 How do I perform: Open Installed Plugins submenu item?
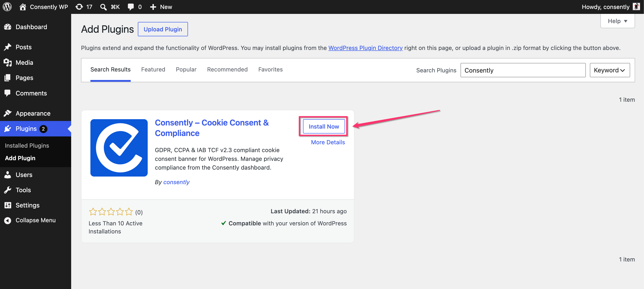pos(27,145)
